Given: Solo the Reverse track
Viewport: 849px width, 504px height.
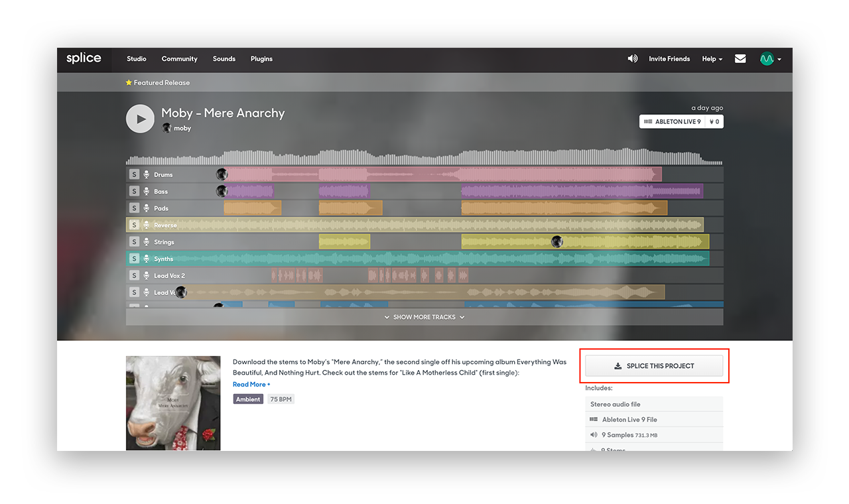Looking at the screenshot, I should click(134, 225).
